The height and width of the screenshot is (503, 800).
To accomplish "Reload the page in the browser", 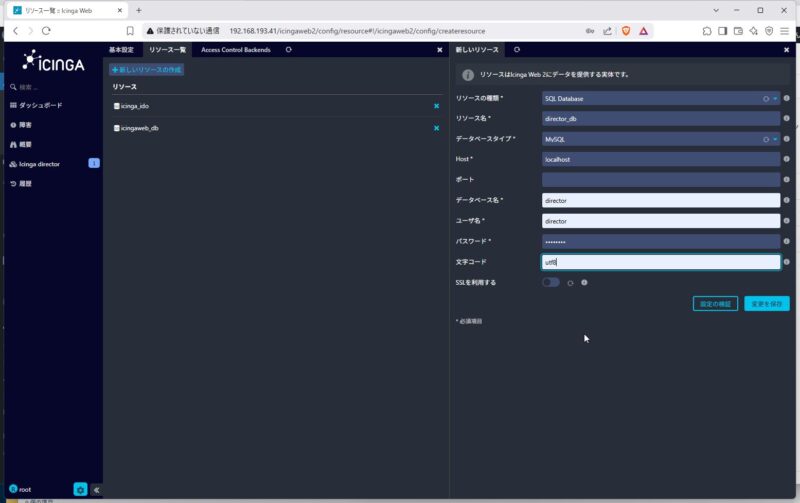I will tap(46, 31).
